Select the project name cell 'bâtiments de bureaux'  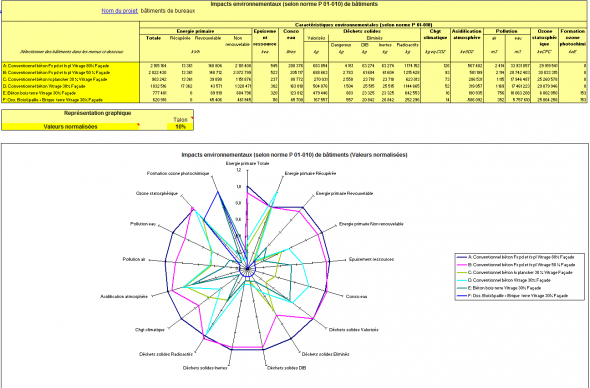click(x=168, y=11)
